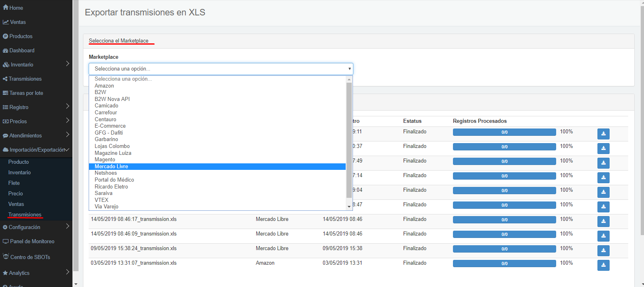Click the Precios money icon
This screenshot has height=287, width=644.
coord(6,121)
